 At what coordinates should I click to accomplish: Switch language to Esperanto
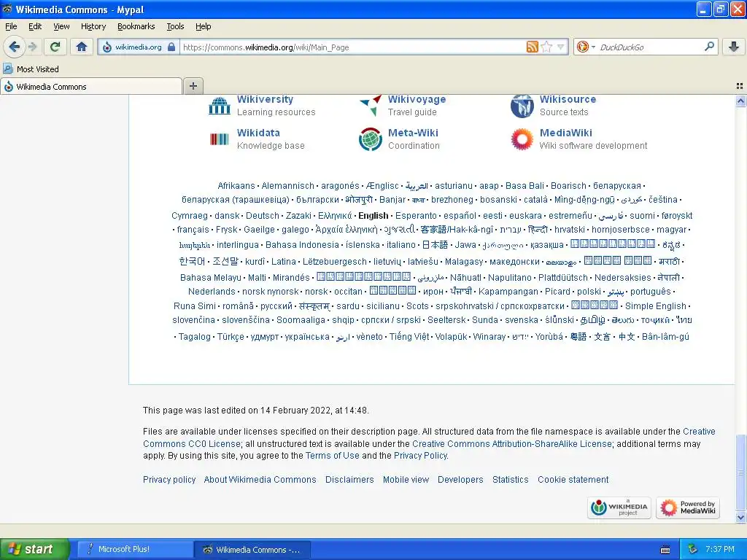pyautogui.click(x=416, y=216)
